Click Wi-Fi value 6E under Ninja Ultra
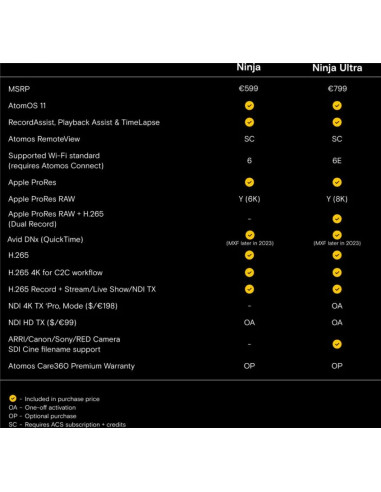 pos(337,161)
